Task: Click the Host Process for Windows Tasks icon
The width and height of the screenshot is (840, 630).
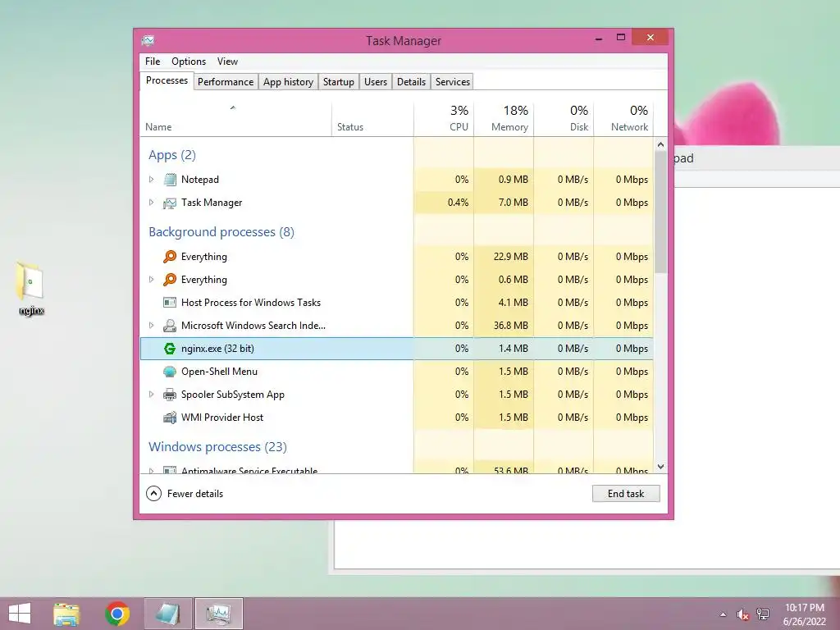Action: 170,303
